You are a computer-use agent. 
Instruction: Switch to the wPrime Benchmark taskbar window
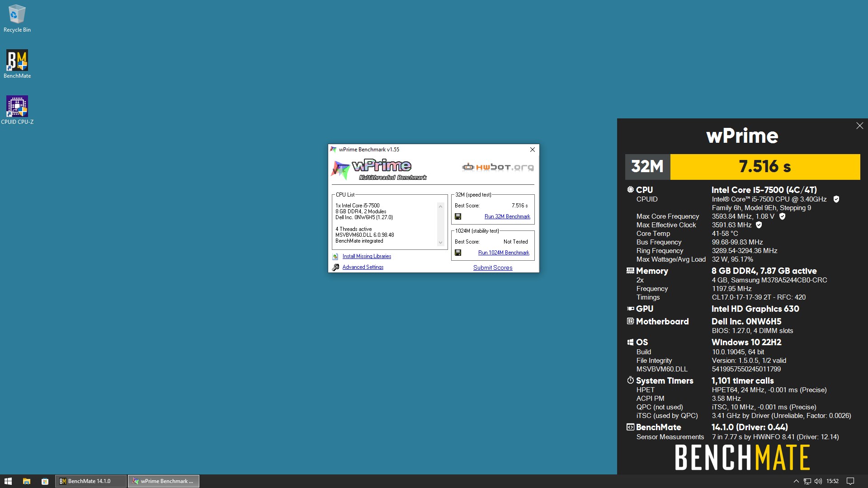coord(164,481)
